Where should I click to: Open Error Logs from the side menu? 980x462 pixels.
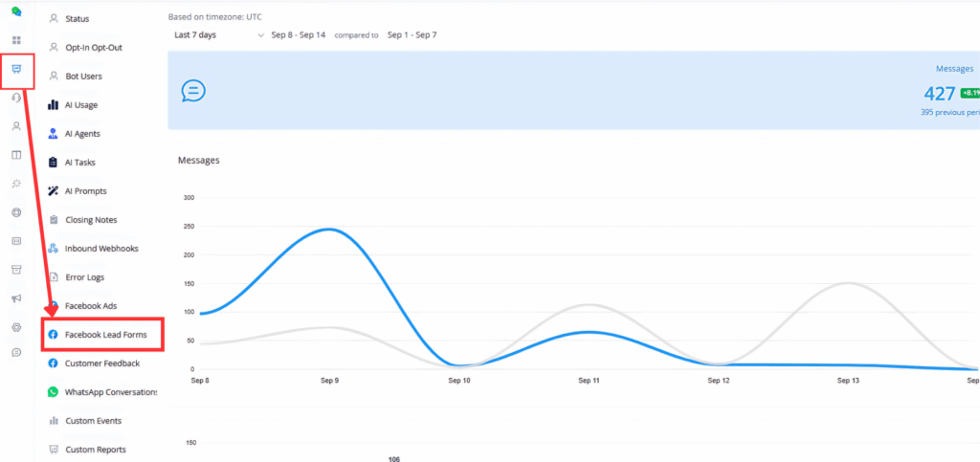(x=84, y=277)
